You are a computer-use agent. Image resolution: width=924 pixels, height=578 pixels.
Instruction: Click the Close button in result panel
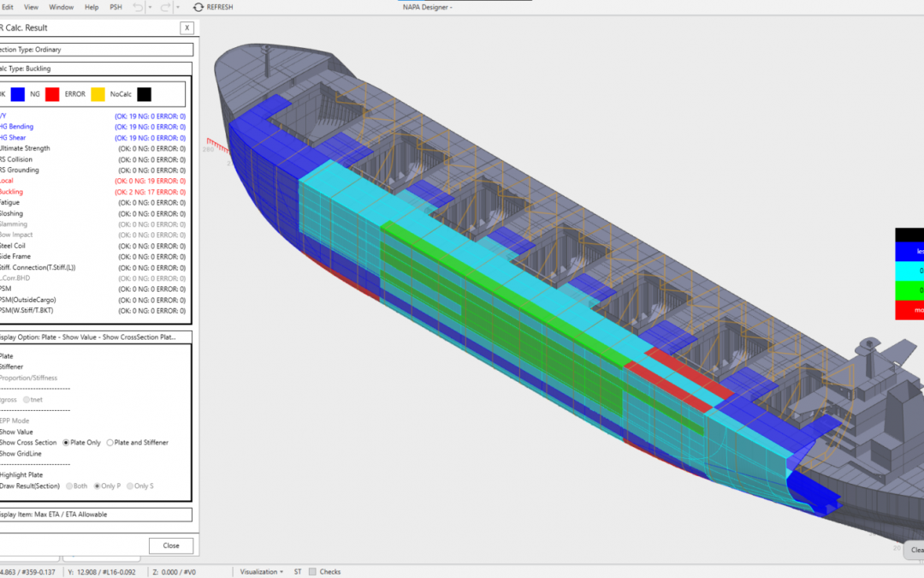[x=171, y=545]
